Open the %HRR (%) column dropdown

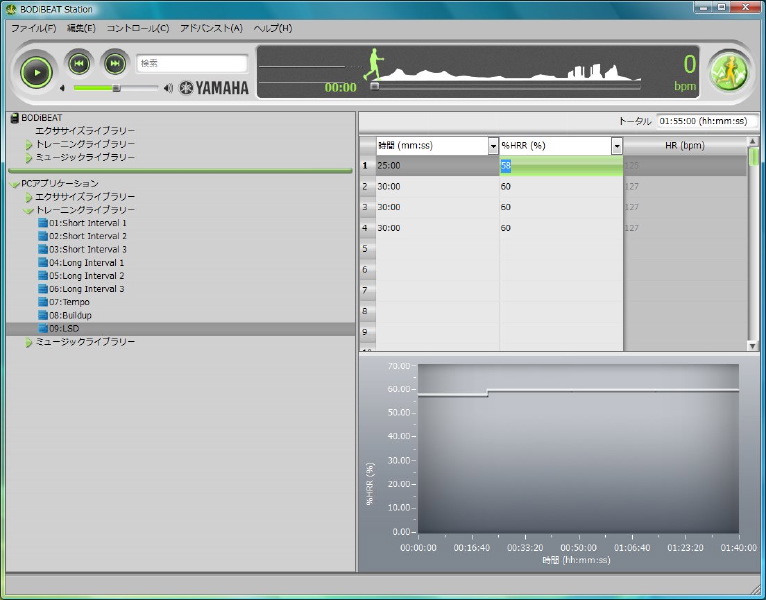[x=617, y=146]
